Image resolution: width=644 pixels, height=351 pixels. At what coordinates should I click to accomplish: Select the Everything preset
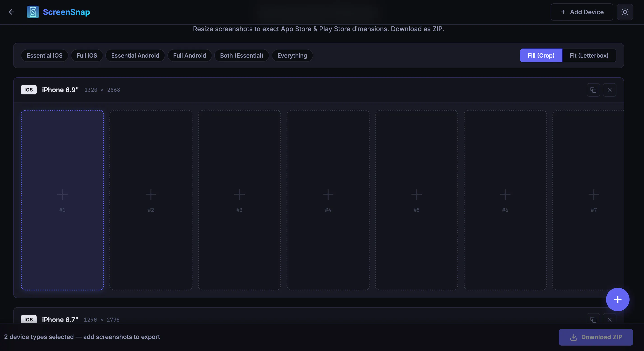point(292,56)
